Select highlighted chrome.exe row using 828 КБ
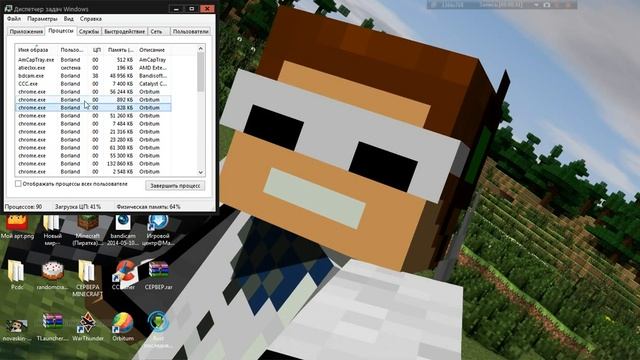The height and width of the screenshot is (360, 640). tap(93, 108)
